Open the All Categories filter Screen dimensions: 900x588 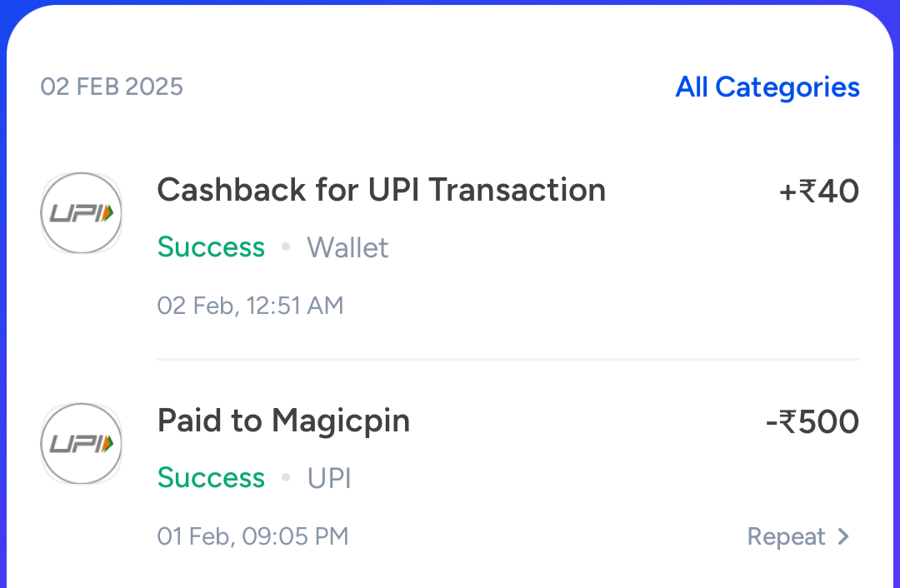click(x=767, y=87)
